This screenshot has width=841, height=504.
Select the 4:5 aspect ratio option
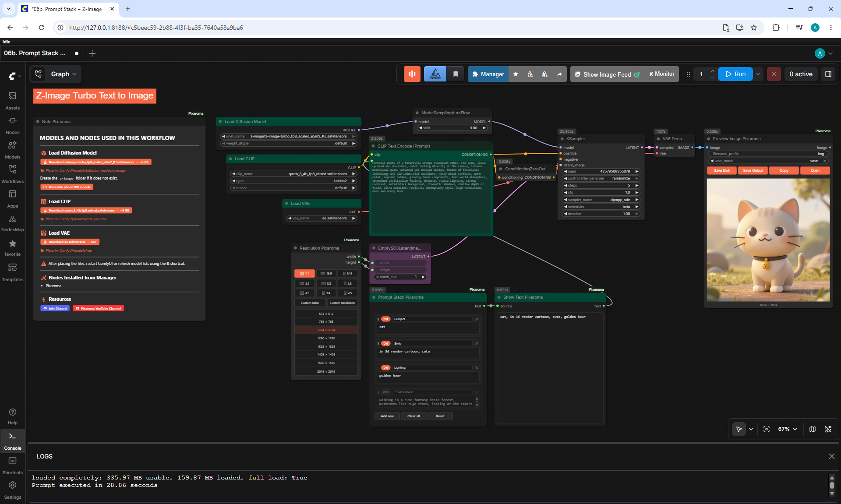coord(348,293)
